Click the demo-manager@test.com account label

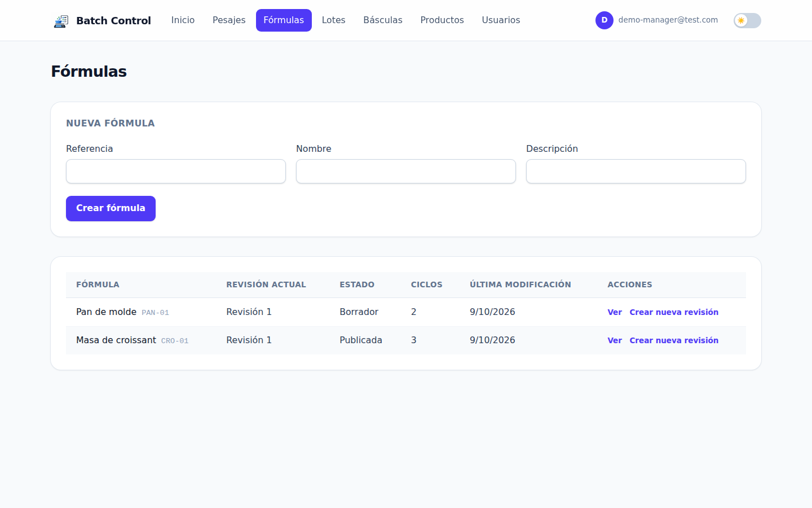[x=668, y=20]
